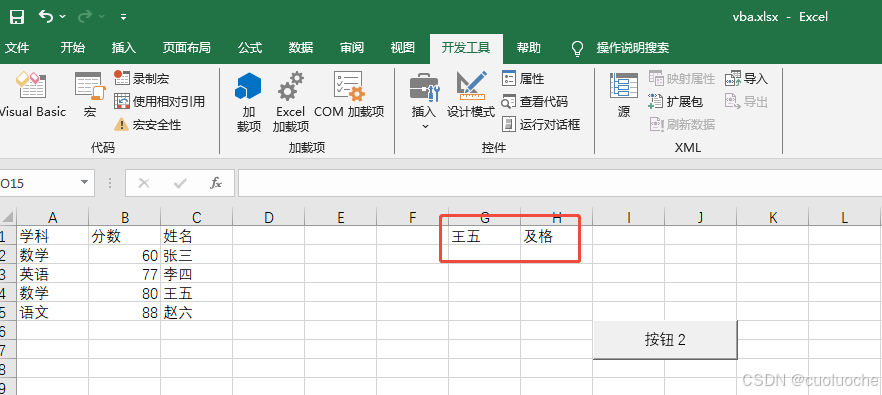Open the Customize Quick Access Toolbar dropdown
Screen dimensions: 882x395
123,17
